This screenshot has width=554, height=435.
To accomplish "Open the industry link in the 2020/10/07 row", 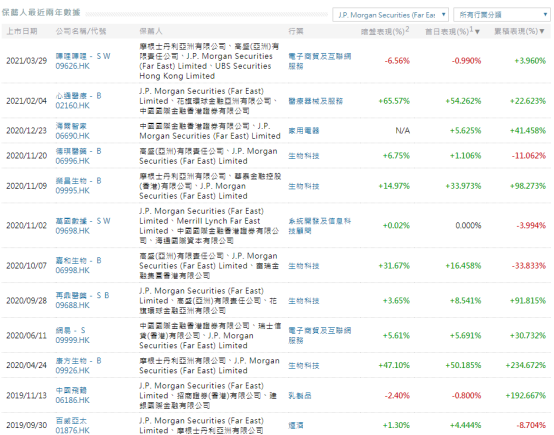I will (x=304, y=266).
